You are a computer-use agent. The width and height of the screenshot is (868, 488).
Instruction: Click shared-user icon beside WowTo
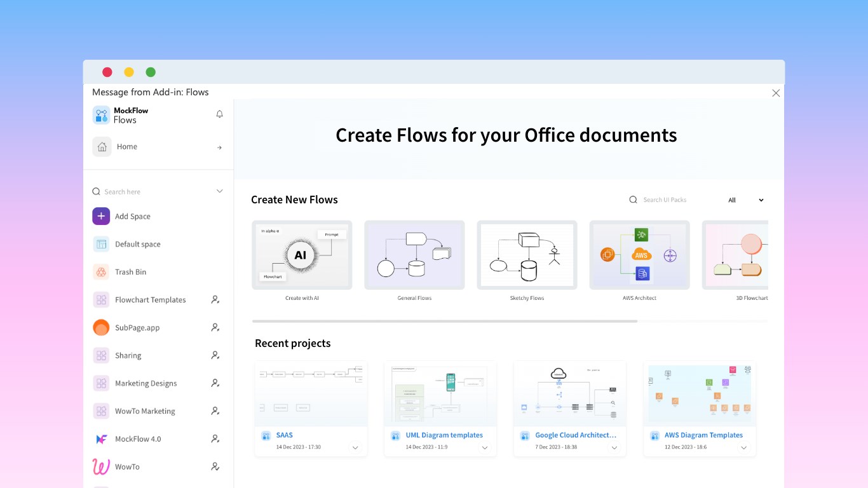[215, 467]
